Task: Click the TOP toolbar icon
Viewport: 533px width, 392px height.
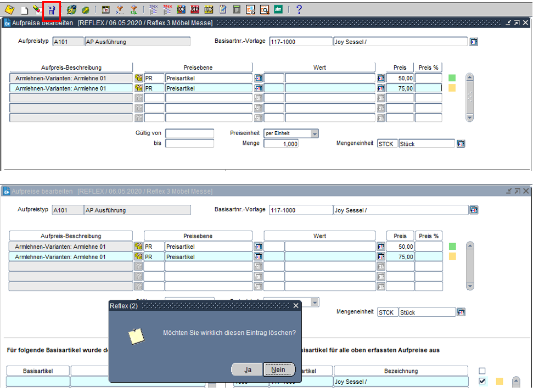Action: [181, 9]
